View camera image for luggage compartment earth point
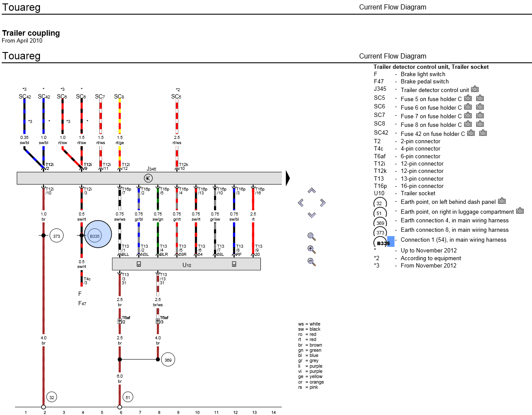The width and height of the screenshot is (532, 415). (x=520, y=211)
